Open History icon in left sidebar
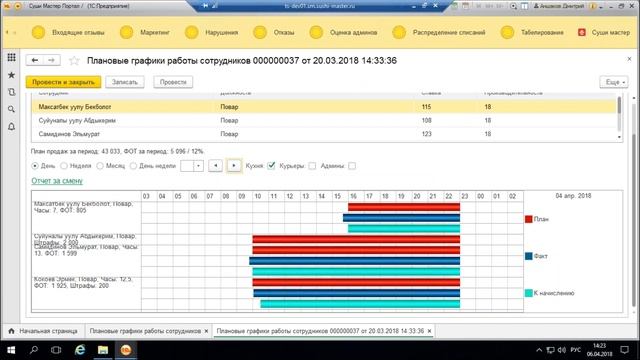Viewport: 640px width, 360px height. click(x=11, y=92)
